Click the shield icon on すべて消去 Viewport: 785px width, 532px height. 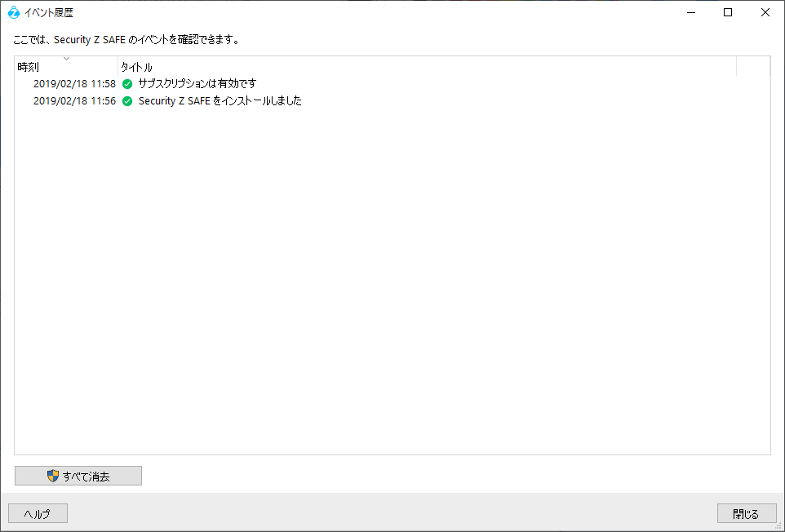pos(53,476)
